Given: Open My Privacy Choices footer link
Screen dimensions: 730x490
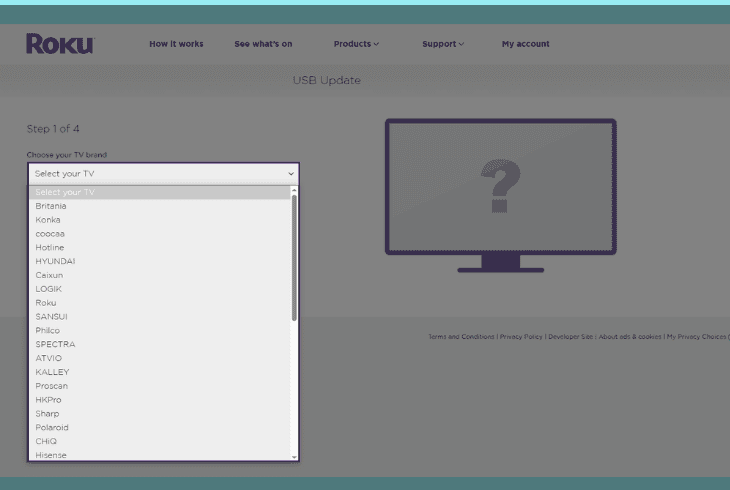Looking at the screenshot, I should tap(697, 336).
